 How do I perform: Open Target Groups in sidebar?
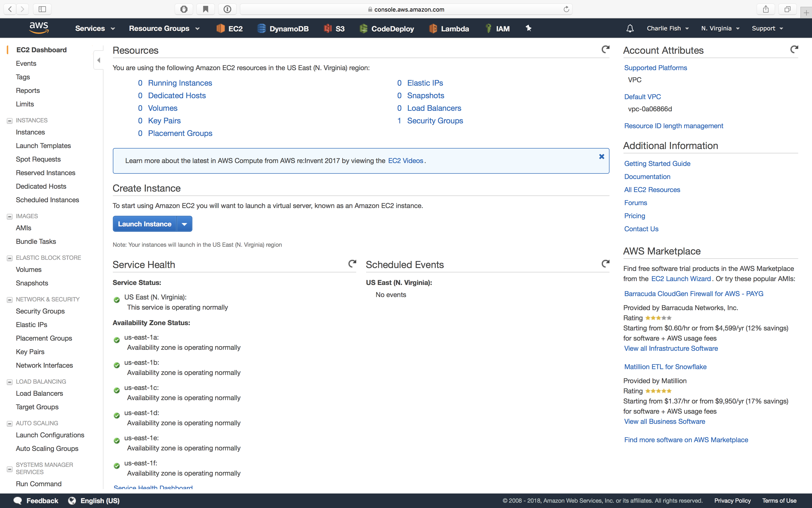[x=37, y=407]
